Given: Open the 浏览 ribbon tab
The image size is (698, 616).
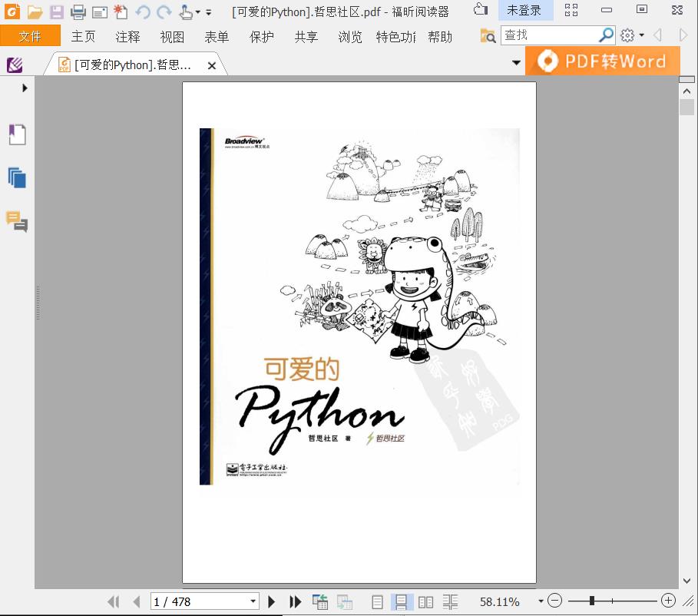Looking at the screenshot, I should pyautogui.click(x=350, y=37).
